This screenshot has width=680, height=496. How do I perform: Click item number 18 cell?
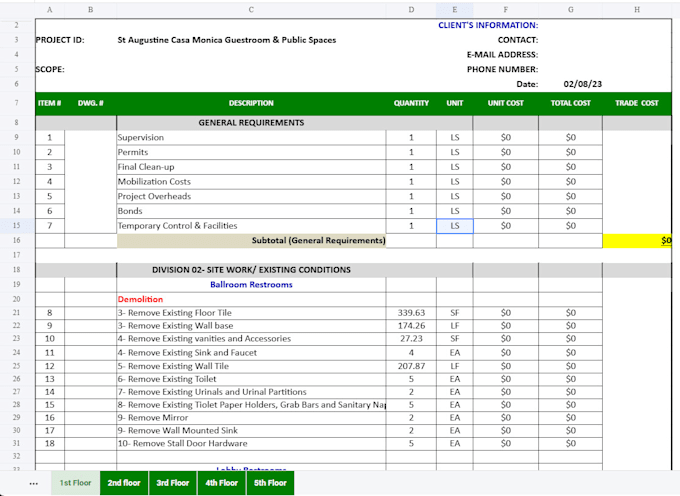[50, 444]
